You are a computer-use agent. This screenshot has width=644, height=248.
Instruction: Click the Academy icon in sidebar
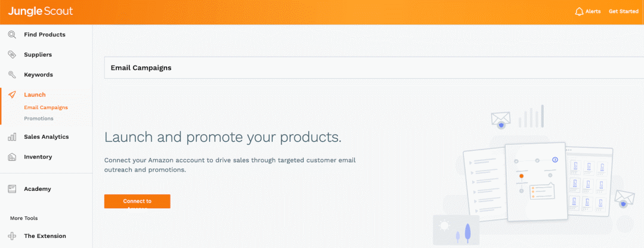pos(12,189)
